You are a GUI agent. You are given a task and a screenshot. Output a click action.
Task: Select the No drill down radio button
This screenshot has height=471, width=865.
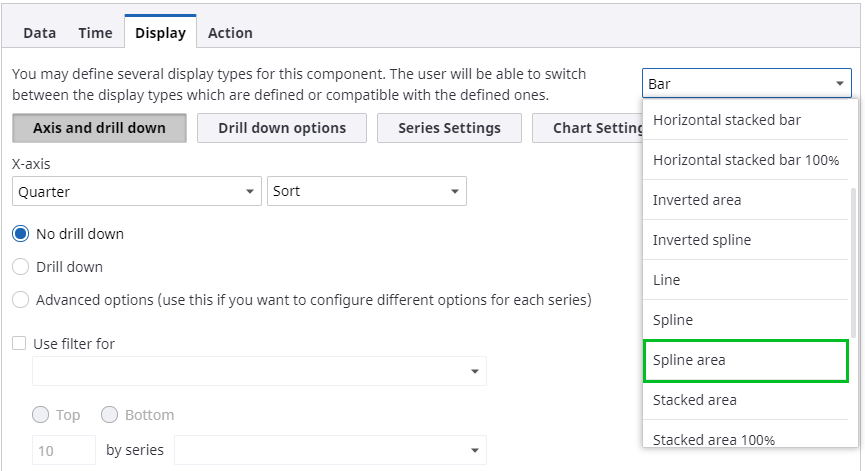pyautogui.click(x=21, y=234)
